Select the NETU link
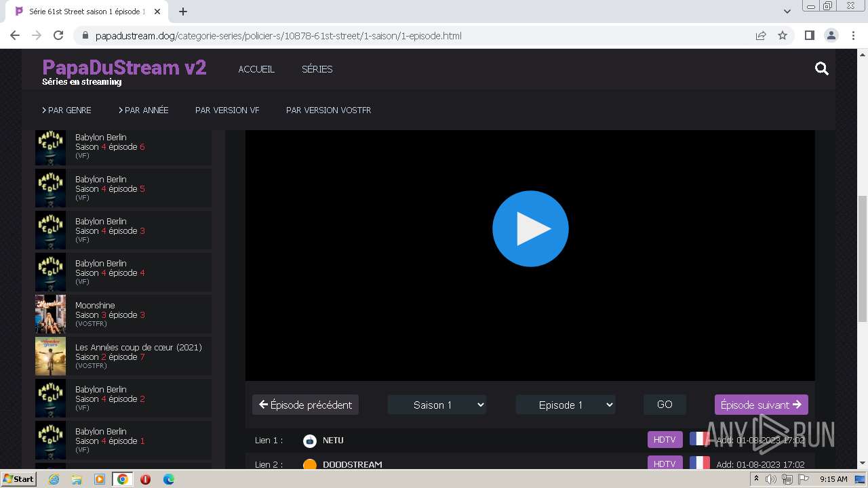This screenshot has width=868, height=488. [x=333, y=441]
